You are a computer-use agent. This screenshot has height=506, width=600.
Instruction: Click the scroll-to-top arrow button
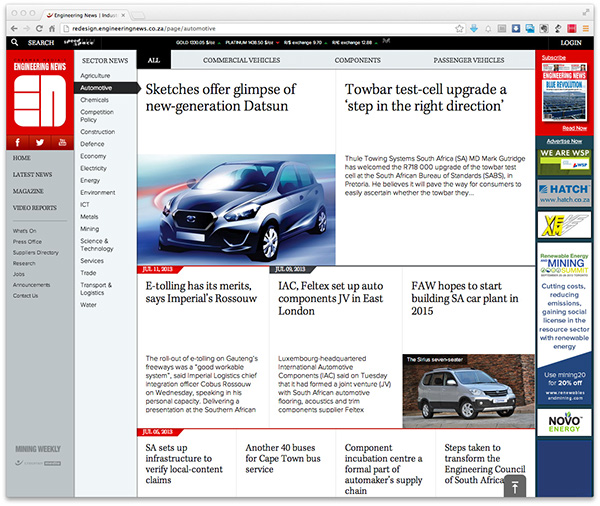click(x=515, y=486)
